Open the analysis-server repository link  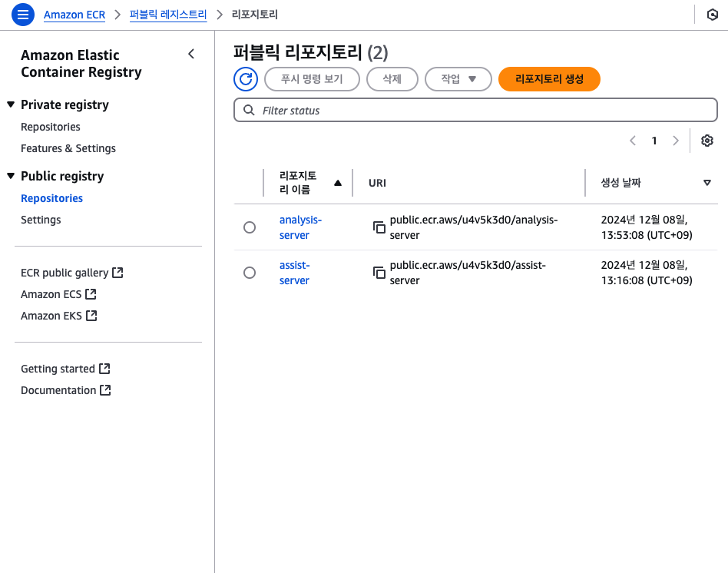click(x=300, y=227)
